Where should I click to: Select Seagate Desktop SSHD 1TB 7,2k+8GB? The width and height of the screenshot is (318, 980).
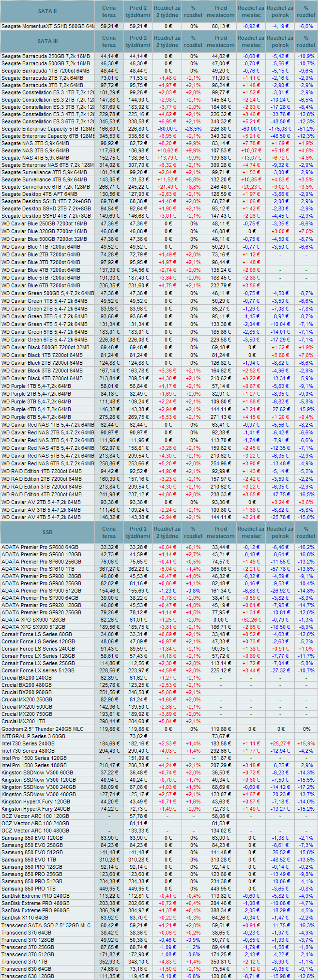point(46,201)
